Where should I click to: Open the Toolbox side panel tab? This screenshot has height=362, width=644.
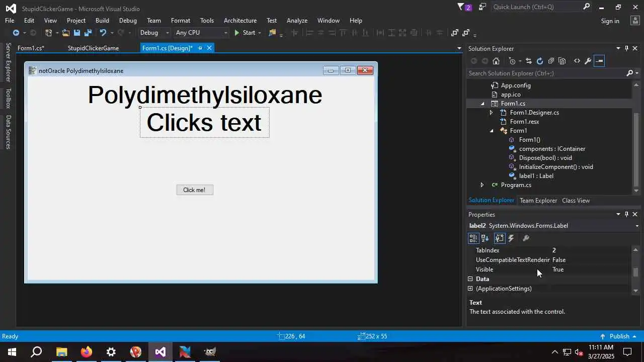coord(8,99)
